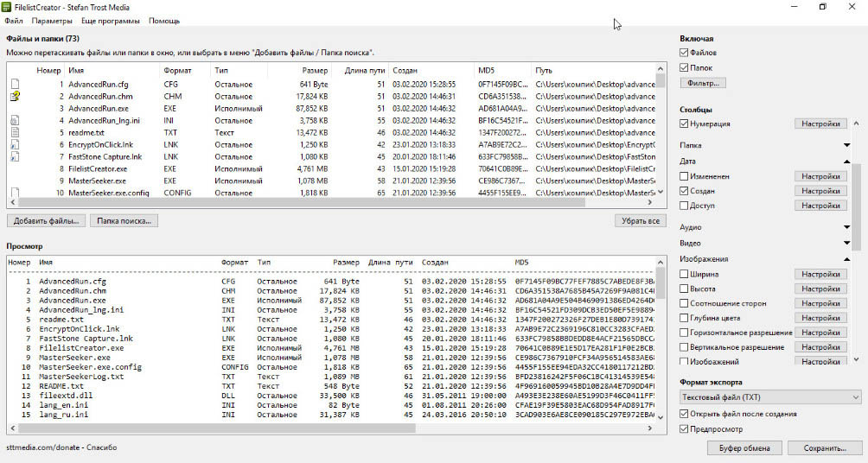868x463 pixels.
Task: Click the AdvancedRun.cfg file icon
Action: click(x=15, y=84)
